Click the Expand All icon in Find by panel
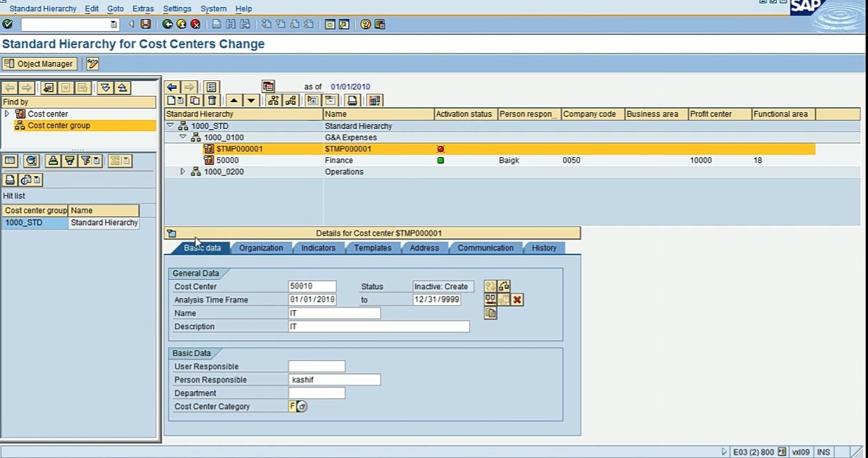This screenshot has height=458, width=868. (x=105, y=88)
